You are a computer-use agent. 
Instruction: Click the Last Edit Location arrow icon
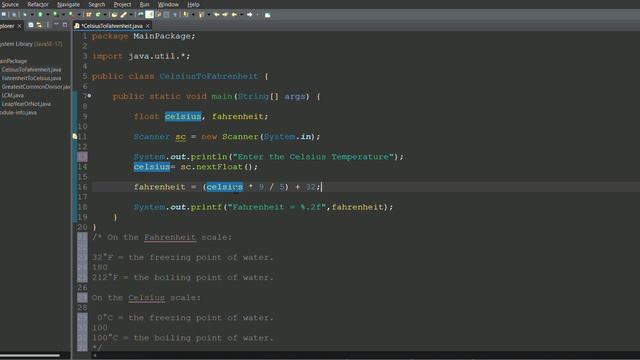click(x=216, y=14)
